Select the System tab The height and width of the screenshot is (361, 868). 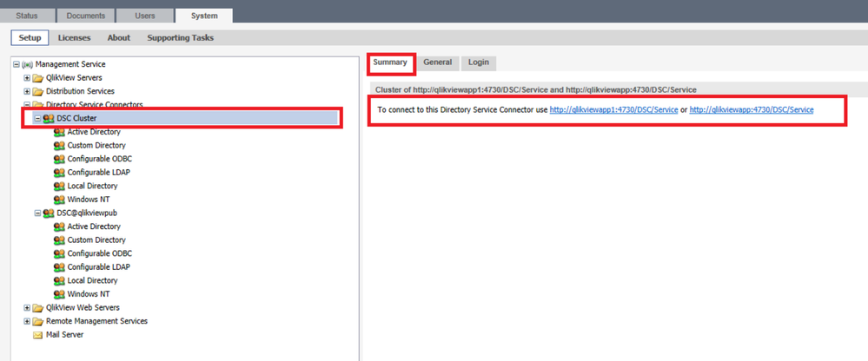[204, 16]
